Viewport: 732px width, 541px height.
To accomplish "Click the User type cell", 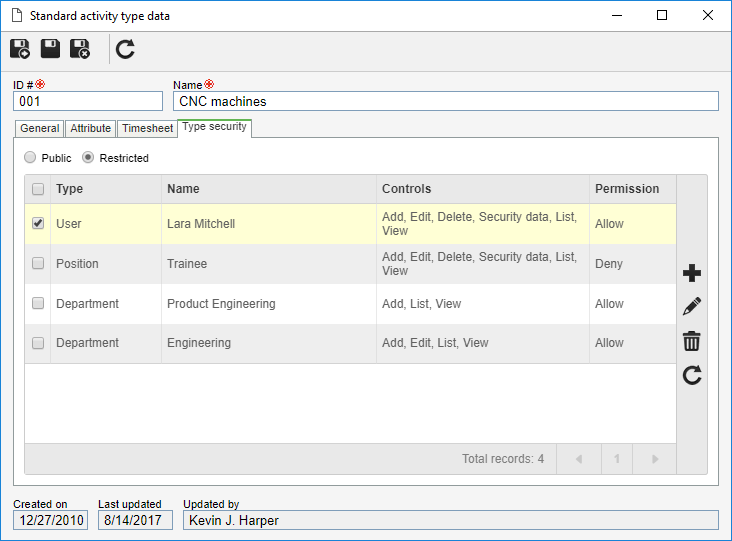I will coord(106,224).
